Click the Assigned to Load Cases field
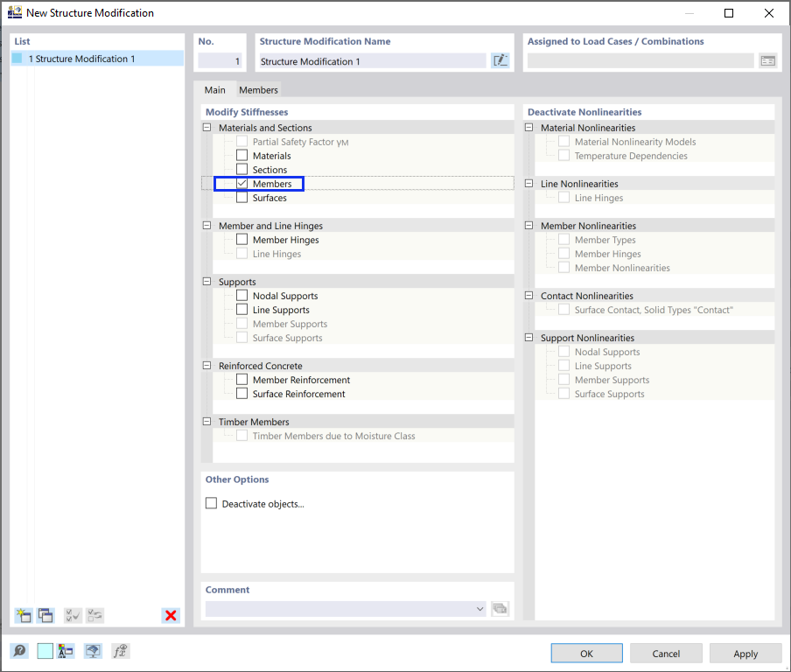791x672 pixels. click(640, 61)
